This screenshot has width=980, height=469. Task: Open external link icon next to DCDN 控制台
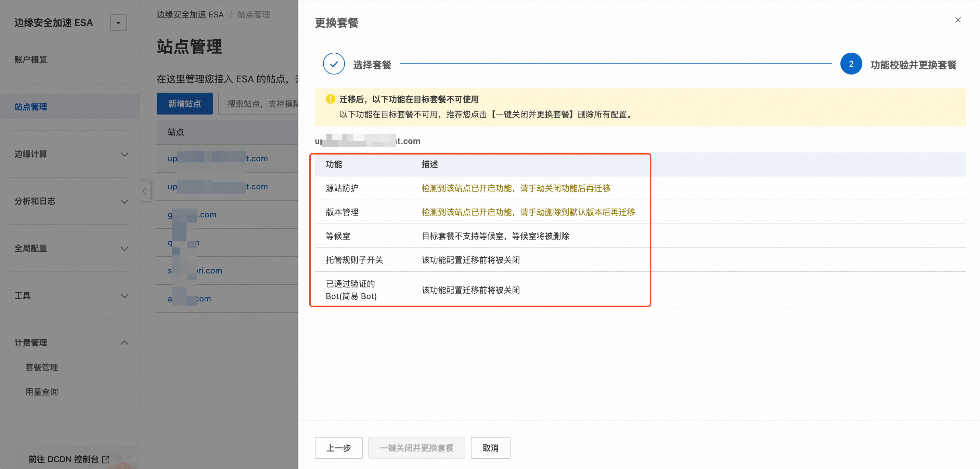point(106,459)
